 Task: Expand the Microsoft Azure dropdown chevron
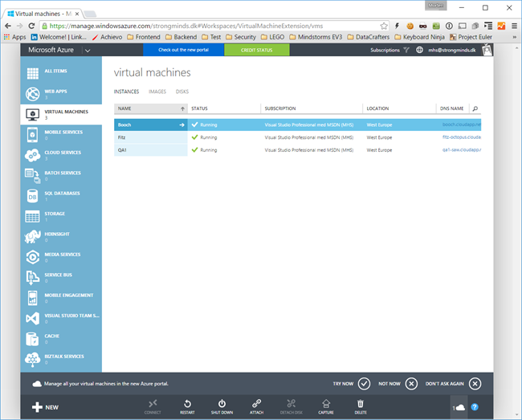coord(88,51)
